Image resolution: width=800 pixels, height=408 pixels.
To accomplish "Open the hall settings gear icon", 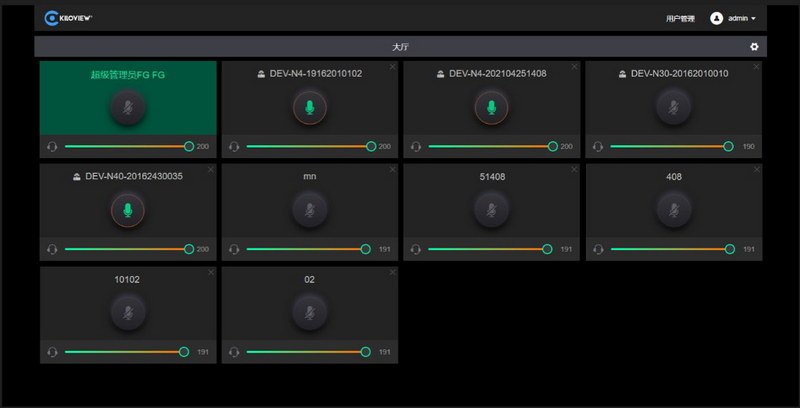I will (x=754, y=47).
